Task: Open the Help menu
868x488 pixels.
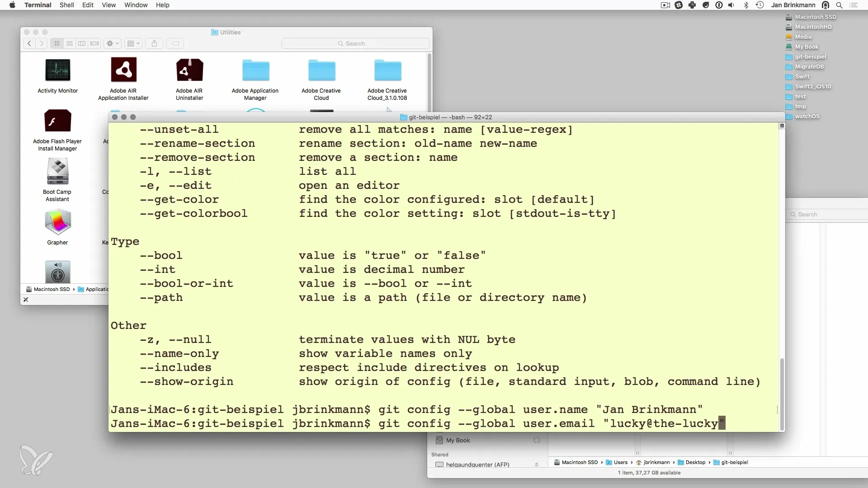Action: click(163, 5)
